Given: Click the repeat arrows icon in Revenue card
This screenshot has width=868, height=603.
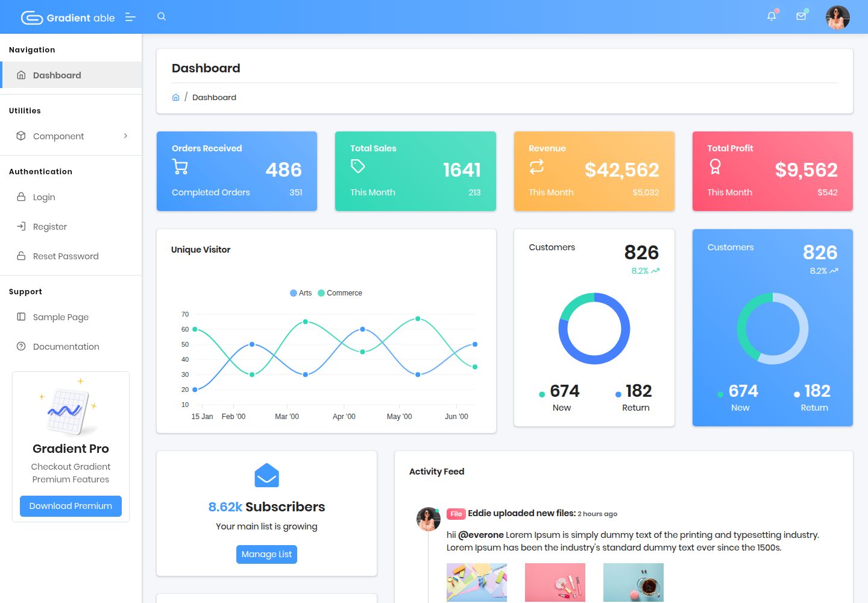Looking at the screenshot, I should [536, 166].
